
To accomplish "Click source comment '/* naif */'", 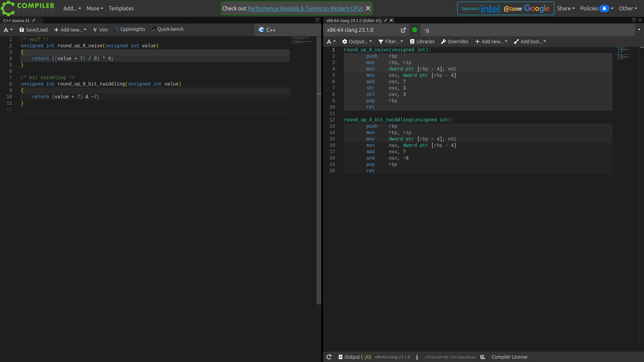I will (35, 39).
